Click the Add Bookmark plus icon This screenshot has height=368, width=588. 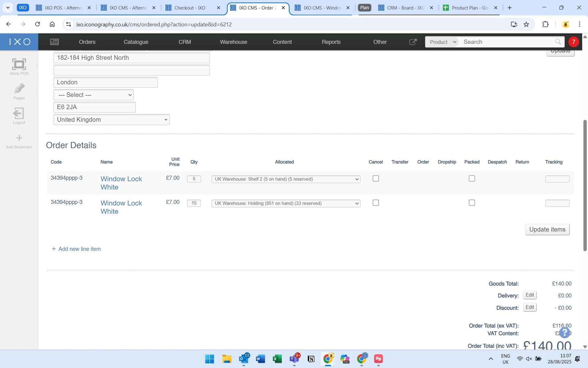coord(19,138)
